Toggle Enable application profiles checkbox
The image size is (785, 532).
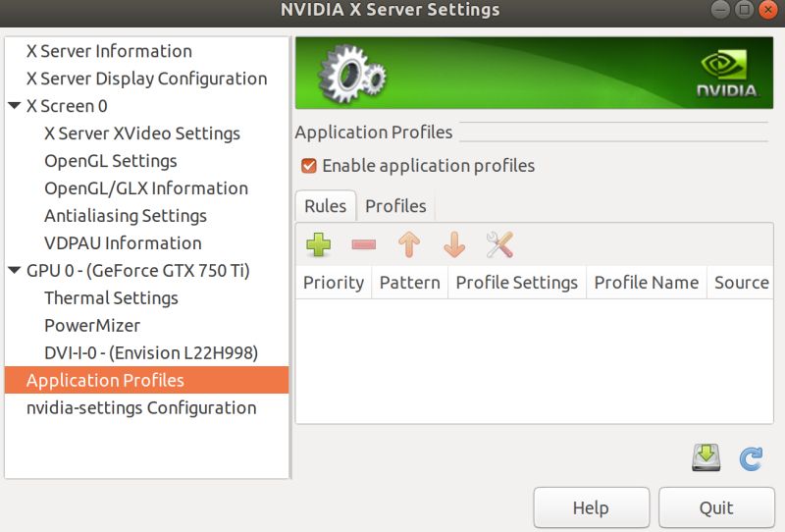click(x=309, y=166)
